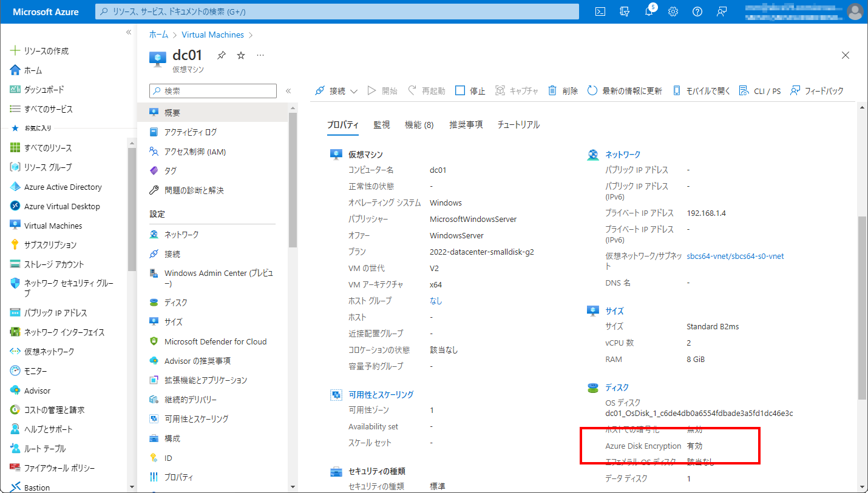
Task: Click the main content vertical scrollbar
Action: [863, 307]
